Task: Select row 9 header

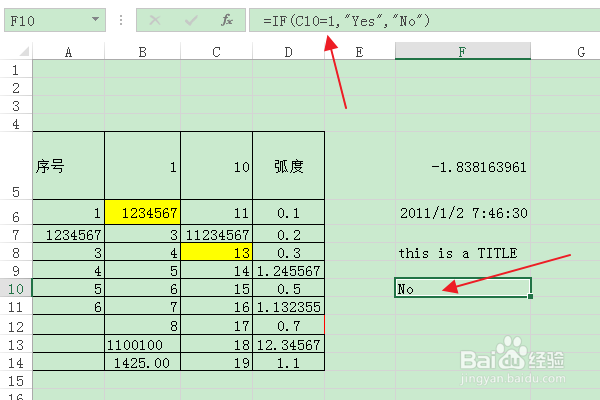Action: pyautogui.click(x=16, y=270)
